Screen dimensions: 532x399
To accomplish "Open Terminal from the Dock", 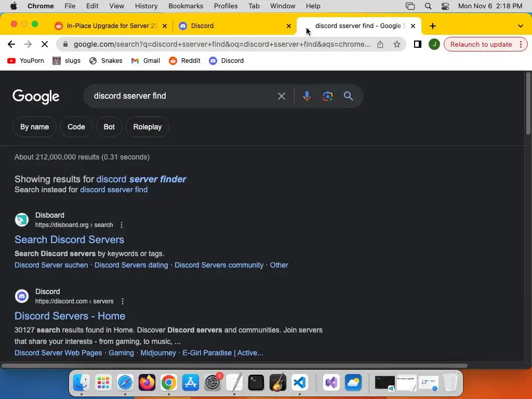I will (x=256, y=383).
